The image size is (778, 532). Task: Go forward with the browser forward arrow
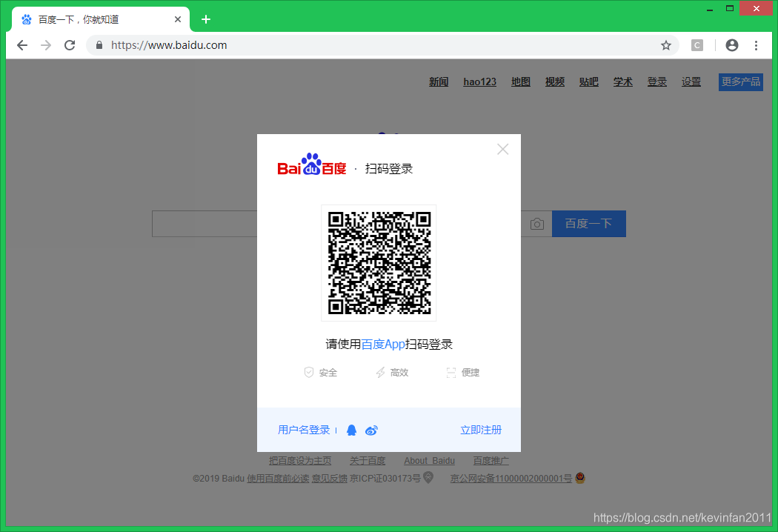click(x=46, y=45)
